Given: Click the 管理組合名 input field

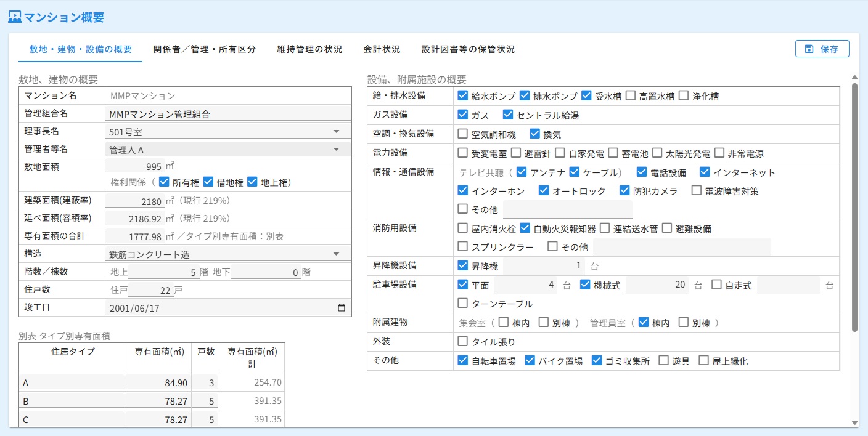Looking at the screenshot, I should [228, 113].
